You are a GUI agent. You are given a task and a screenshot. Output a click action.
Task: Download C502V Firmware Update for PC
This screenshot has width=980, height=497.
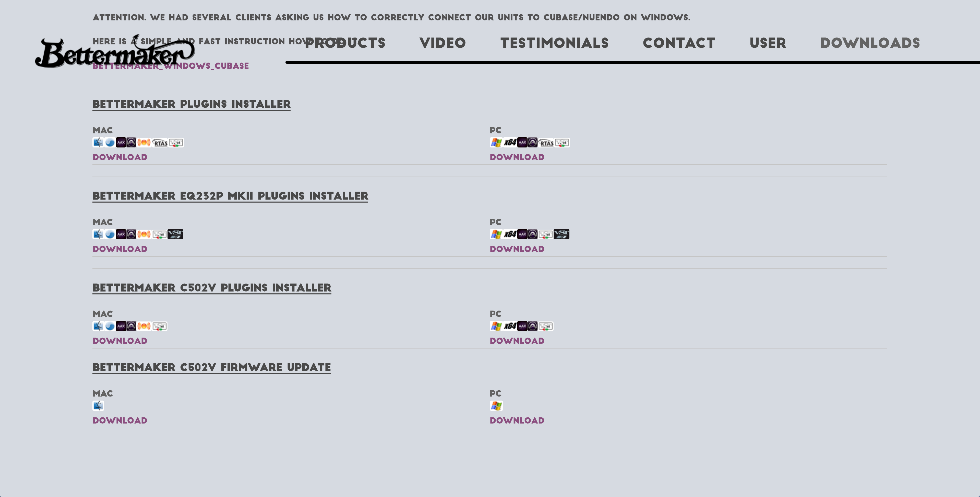(517, 420)
